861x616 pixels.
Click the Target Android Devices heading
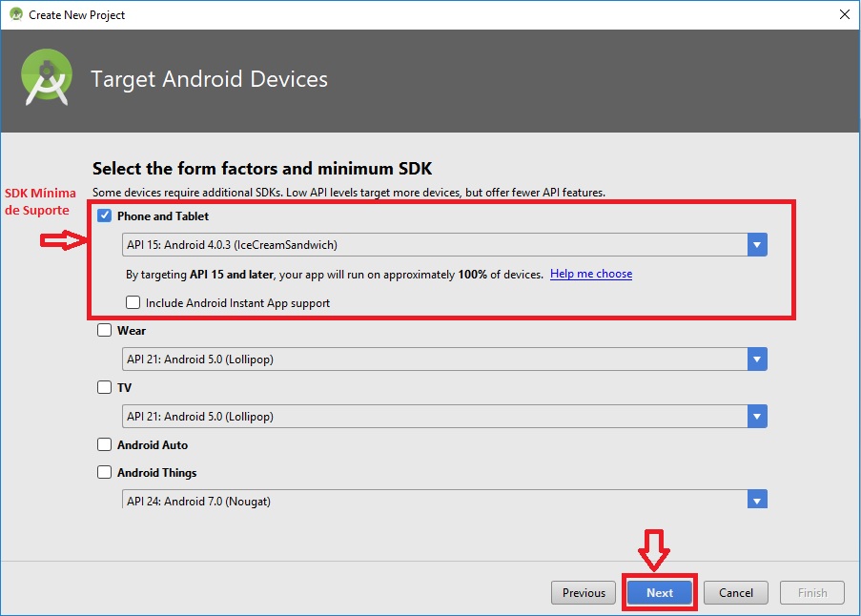click(x=209, y=79)
